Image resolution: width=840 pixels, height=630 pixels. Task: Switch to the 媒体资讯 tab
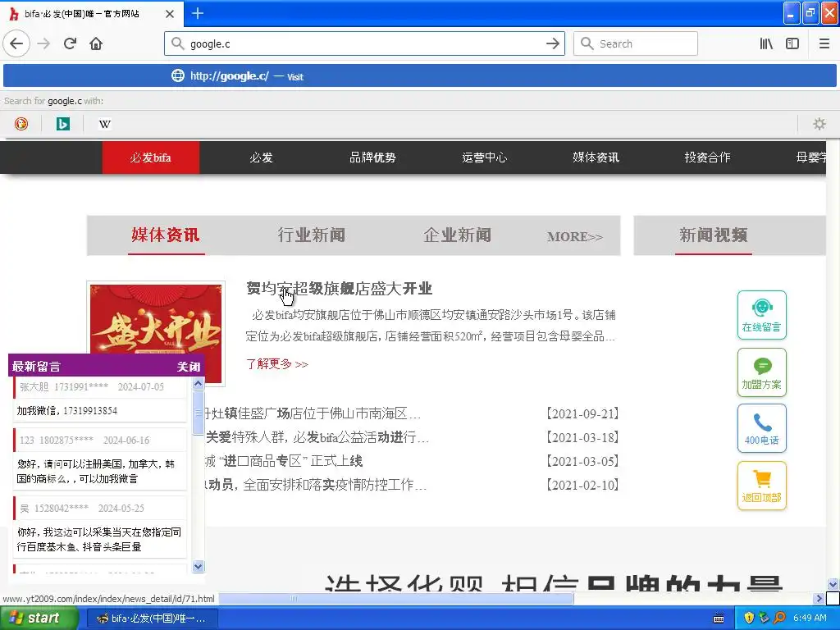click(166, 235)
